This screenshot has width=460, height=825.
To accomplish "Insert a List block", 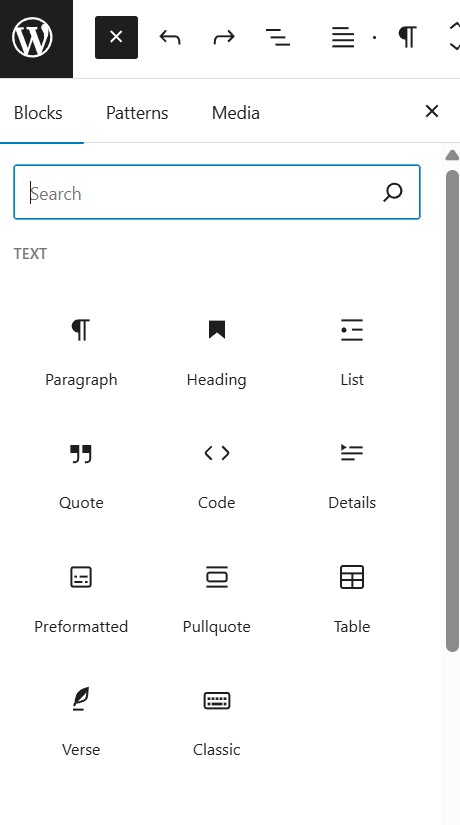I will [x=352, y=351].
